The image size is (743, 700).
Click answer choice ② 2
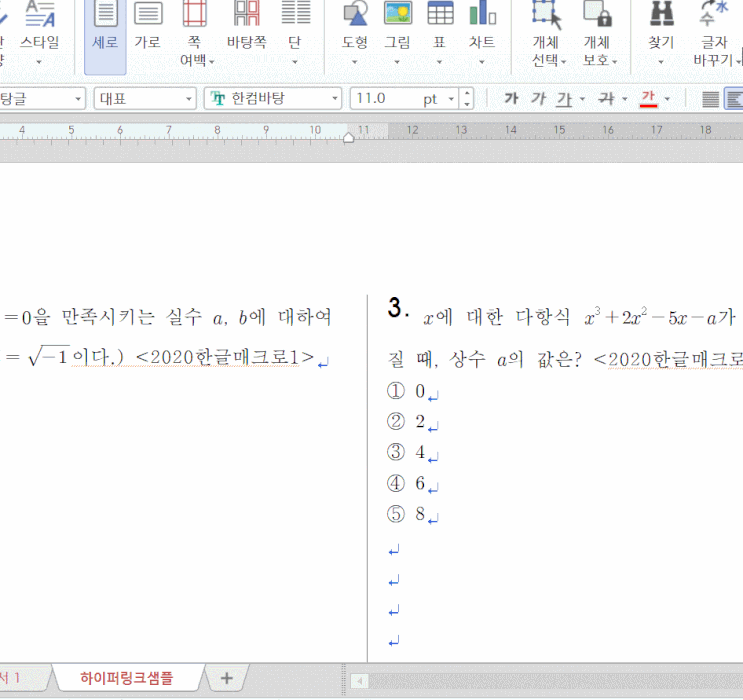pos(406,421)
